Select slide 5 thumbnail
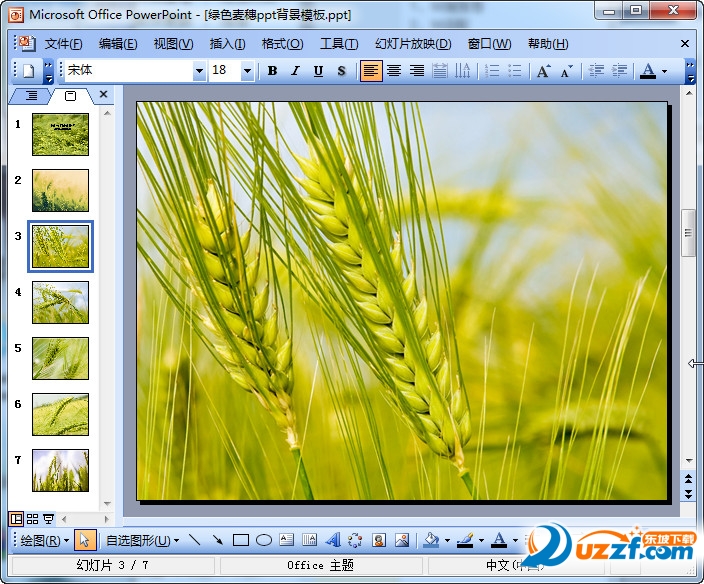Screen dimensions: 704x584 click(61, 358)
